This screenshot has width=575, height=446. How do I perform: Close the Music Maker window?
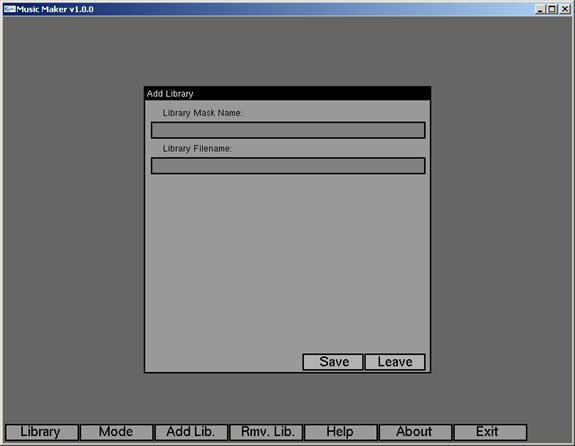(x=565, y=9)
